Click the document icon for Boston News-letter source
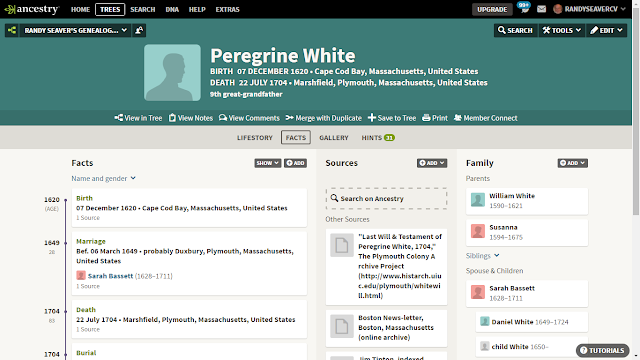640x360 pixels. [342, 326]
